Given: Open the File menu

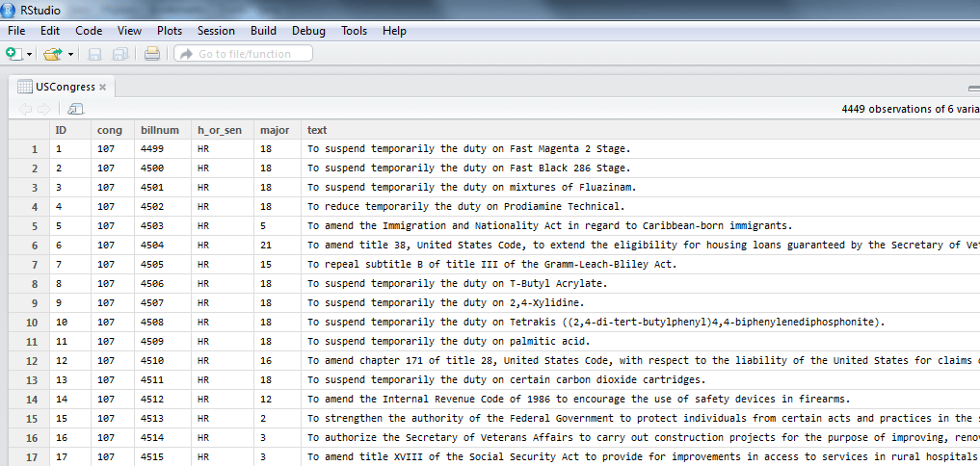Looking at the screenshot, I should coord(16,31).
